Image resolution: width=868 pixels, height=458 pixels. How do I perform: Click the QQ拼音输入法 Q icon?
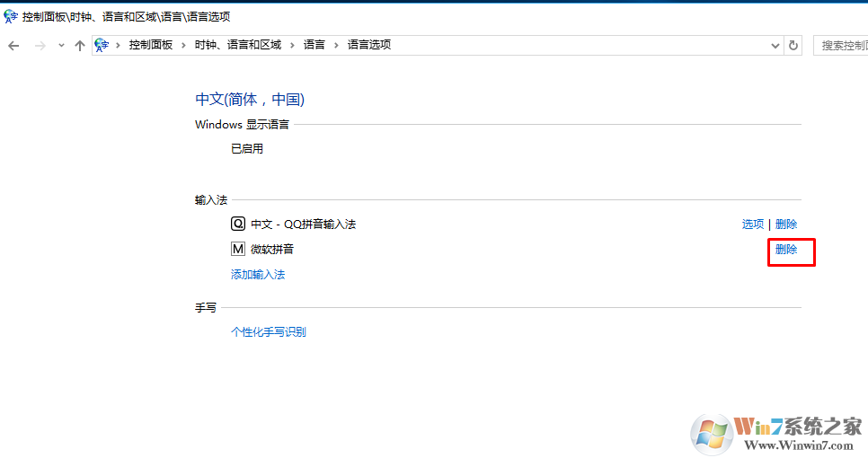238,225
